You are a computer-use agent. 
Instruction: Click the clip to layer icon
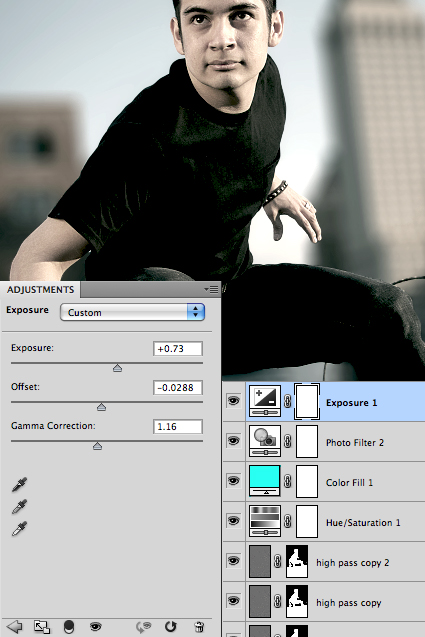point(42,626)
